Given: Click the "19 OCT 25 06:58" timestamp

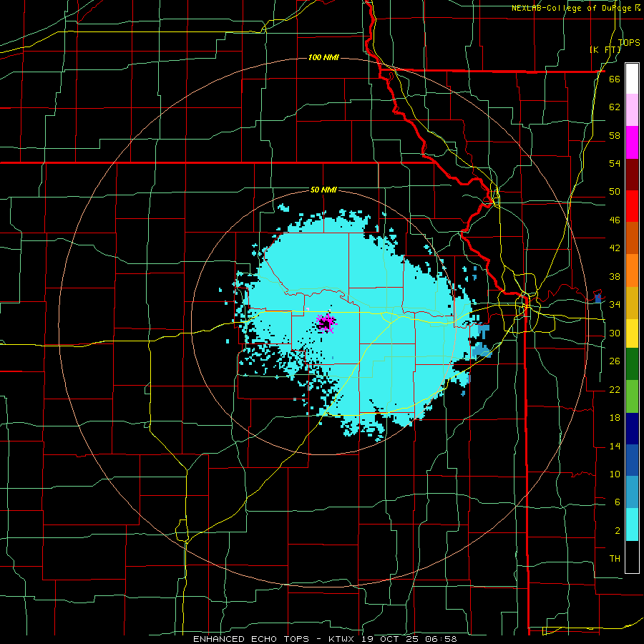Looking at the screenshot, I should click(409, 639).
